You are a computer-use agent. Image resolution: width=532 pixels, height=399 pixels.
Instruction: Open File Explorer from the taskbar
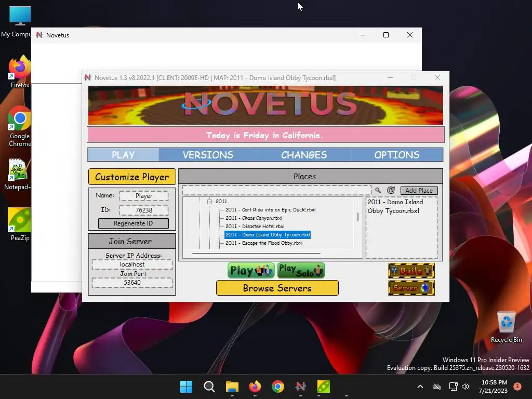tap(232, 387)
